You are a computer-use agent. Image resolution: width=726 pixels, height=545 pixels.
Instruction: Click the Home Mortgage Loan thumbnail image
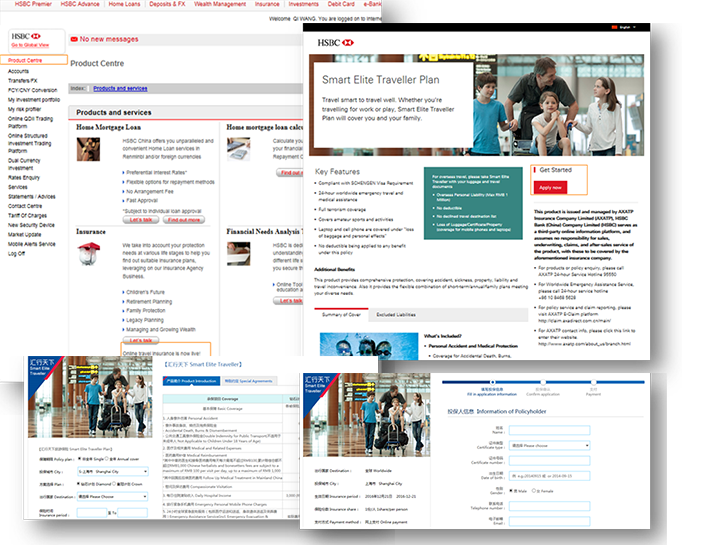point(88,149)
